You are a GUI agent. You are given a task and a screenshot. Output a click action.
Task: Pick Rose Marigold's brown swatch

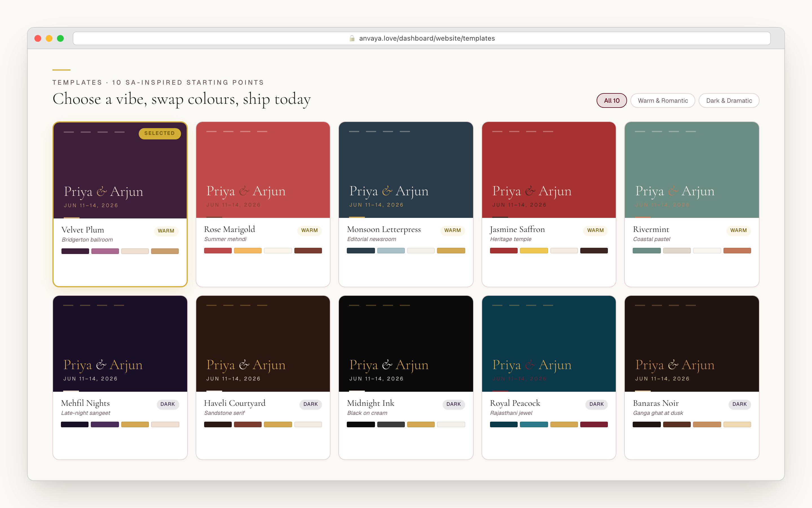click(x=308, y=251)
